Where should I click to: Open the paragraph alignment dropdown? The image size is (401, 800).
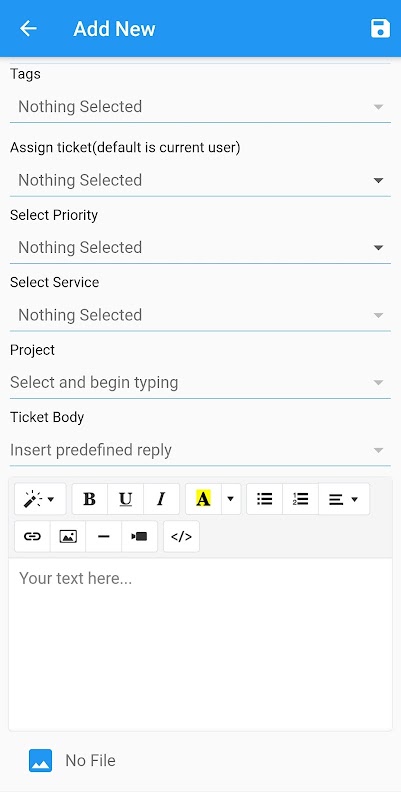click(343, 499)
